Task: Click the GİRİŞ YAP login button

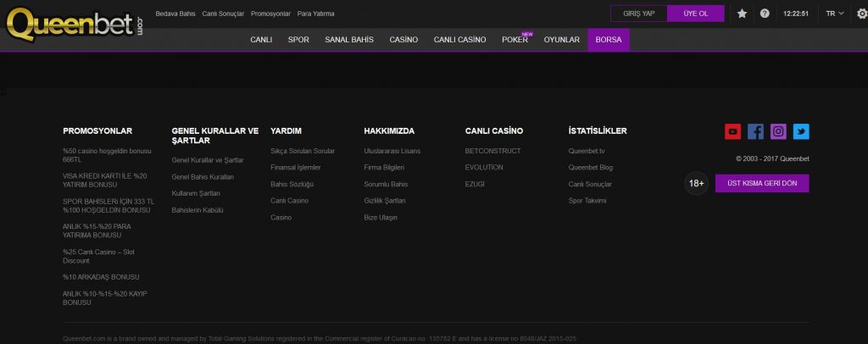Action: point(639,14)
